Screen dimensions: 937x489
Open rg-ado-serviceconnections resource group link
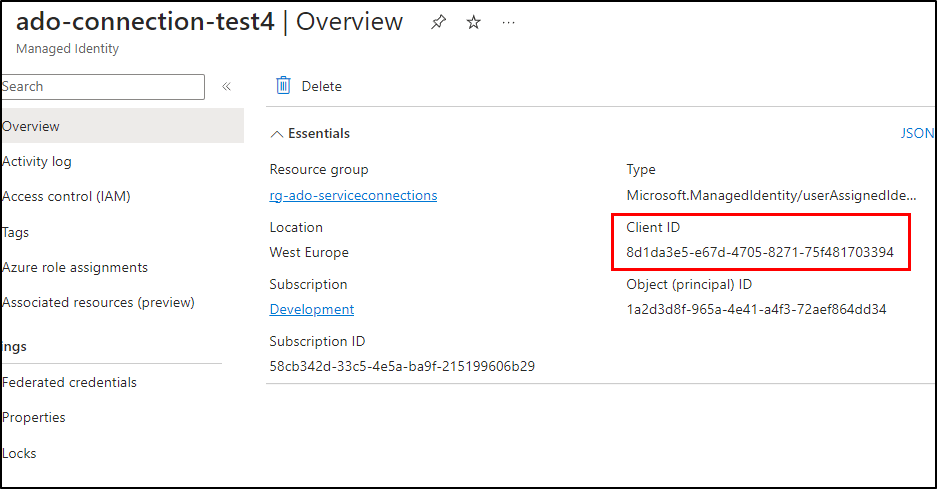point(353,195)
